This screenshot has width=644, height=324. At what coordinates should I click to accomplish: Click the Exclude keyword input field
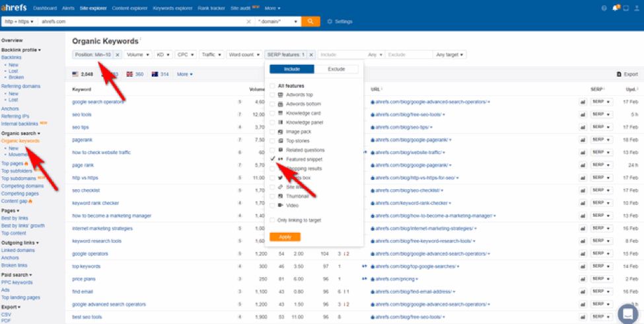(x=409, y=54)
